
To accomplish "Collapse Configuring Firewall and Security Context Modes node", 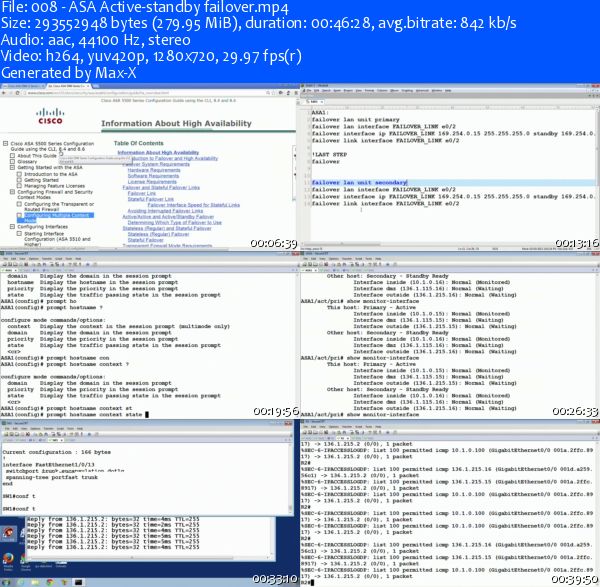I will [x=12, y=192].
